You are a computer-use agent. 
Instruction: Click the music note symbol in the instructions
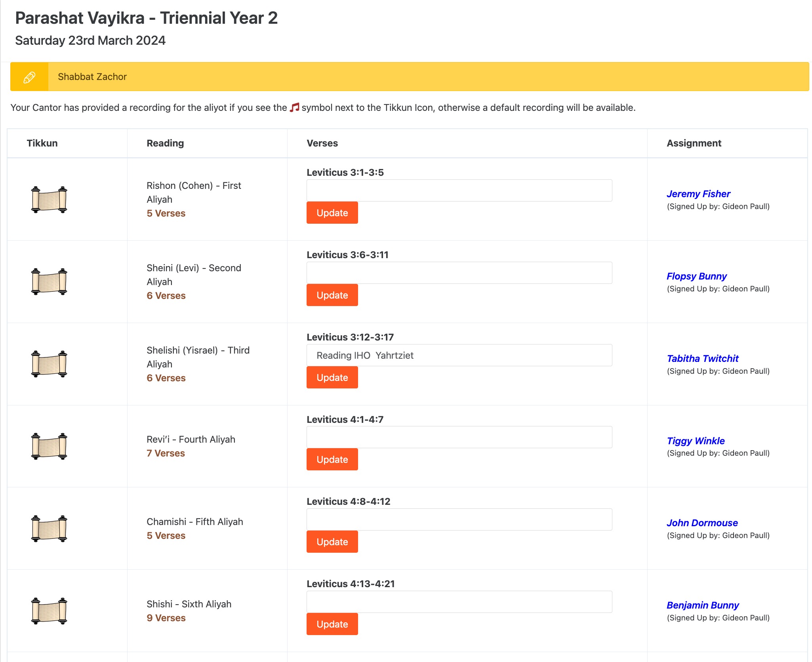(x=295, y=107)
